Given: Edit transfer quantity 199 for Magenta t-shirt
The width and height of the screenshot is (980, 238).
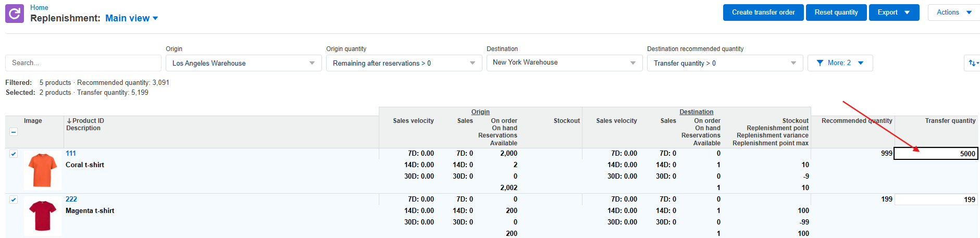Looking at the screenshot, I should point(936,199).
